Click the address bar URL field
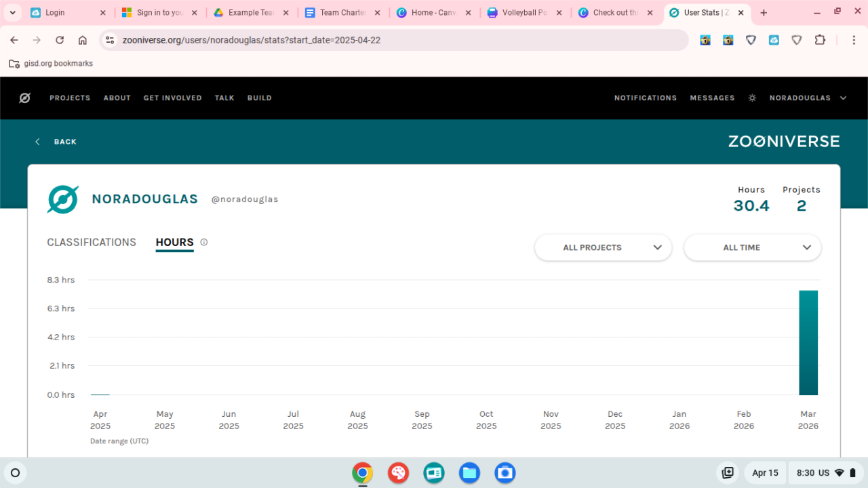 (395, 40)
